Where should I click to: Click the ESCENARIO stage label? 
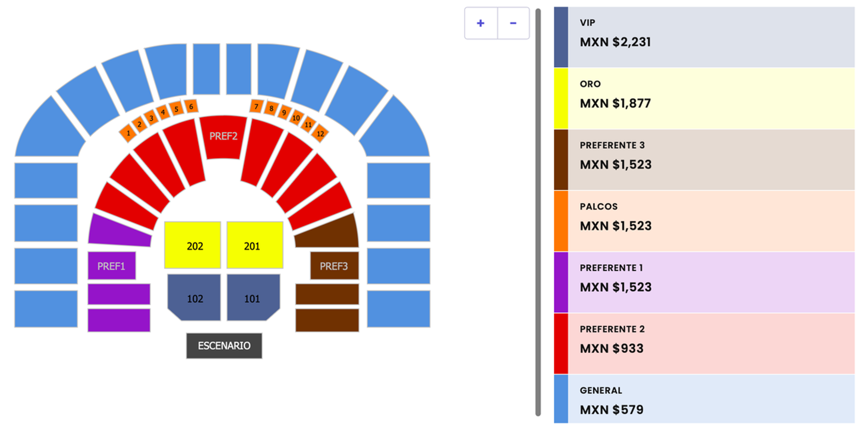(224, 346)
